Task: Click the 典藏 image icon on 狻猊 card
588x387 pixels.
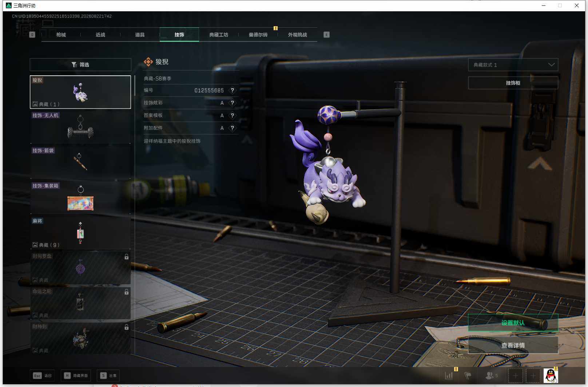Action: [35, 104]
